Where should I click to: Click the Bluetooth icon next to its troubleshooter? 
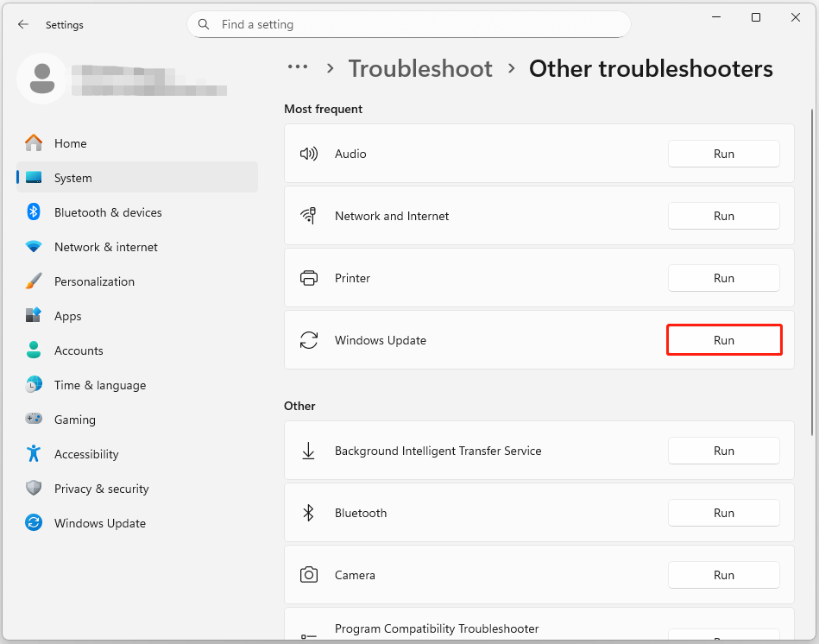pyautogui.click(x=309, y=513)
